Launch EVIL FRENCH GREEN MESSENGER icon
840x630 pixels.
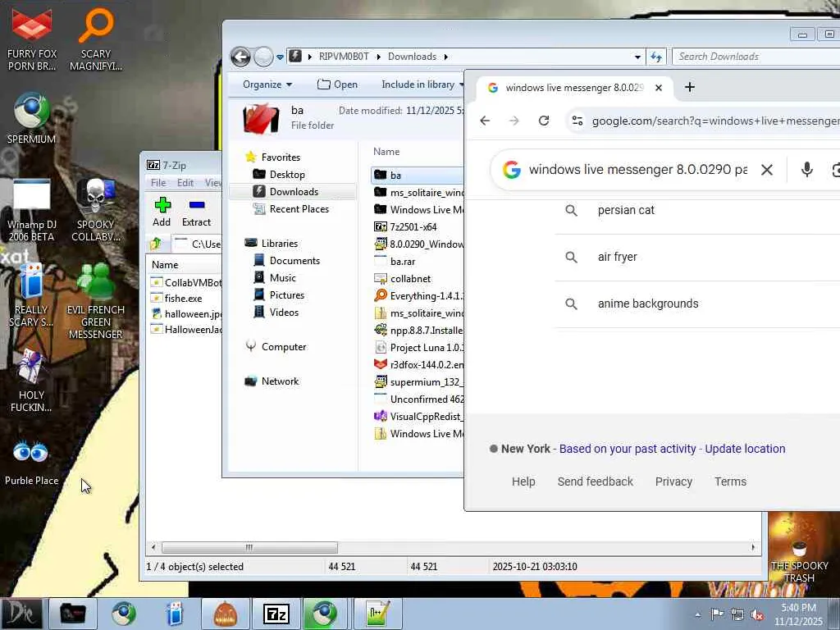(95, 301)
